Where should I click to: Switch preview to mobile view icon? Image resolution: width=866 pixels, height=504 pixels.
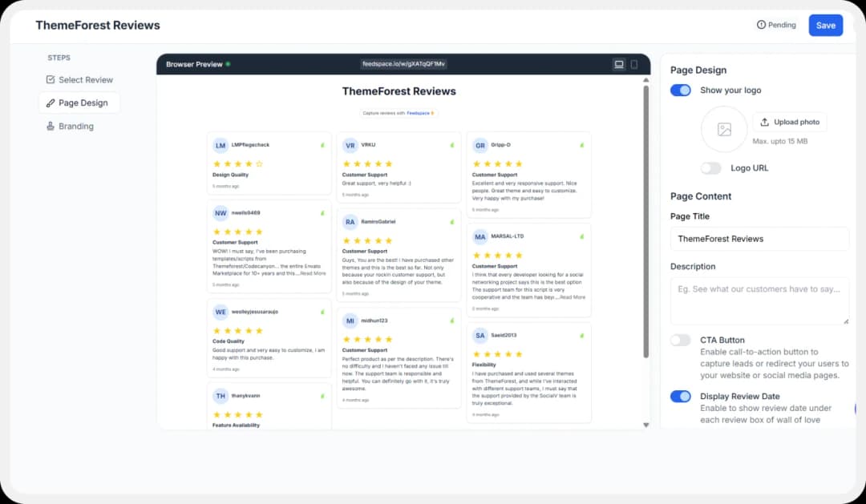tap(634, 64)
